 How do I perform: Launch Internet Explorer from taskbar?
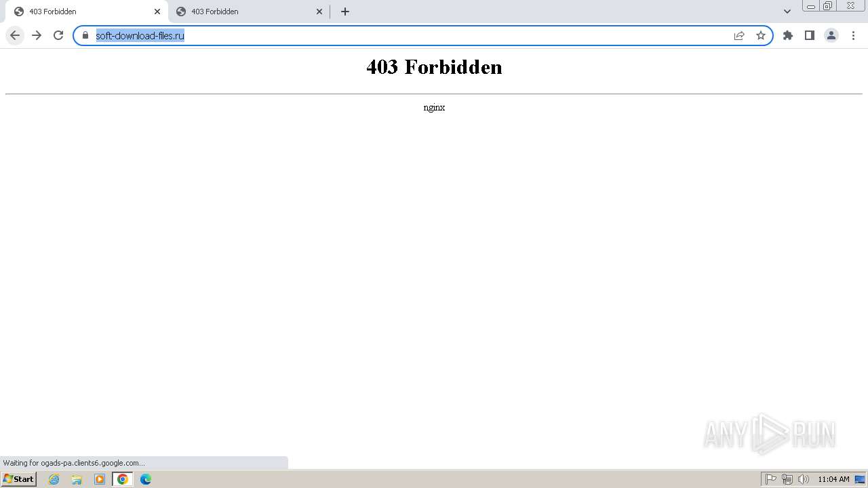point(54,479)
